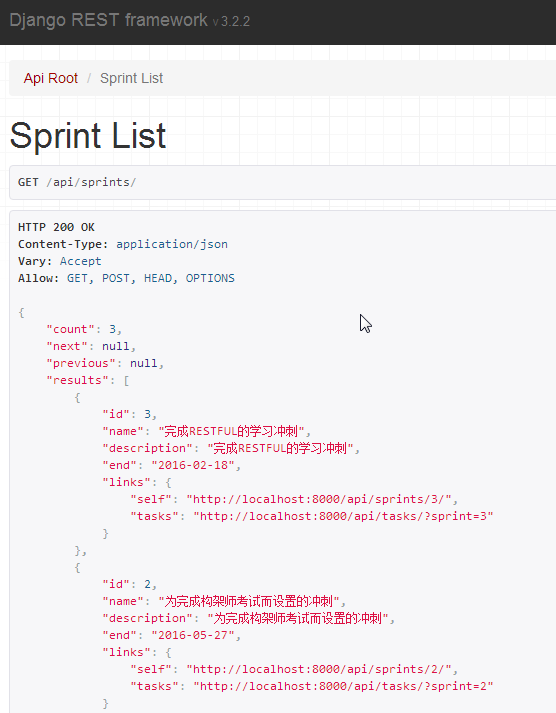Viewport: 556px width, 713px height.
Task: Select the "next": null line
Action: pos(91,346)
